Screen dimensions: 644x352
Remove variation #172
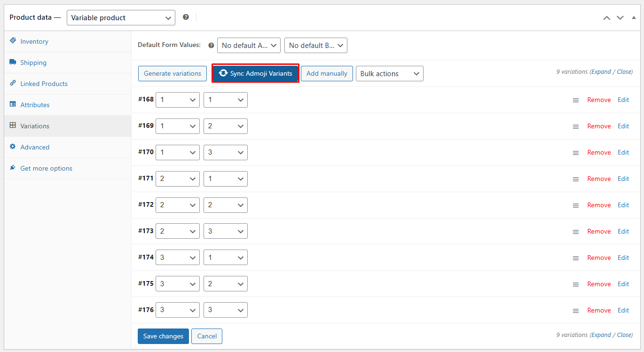click(599, 205)
